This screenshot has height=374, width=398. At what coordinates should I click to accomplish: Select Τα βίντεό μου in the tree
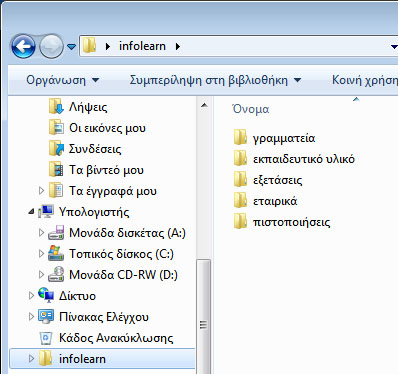point(106,170)
